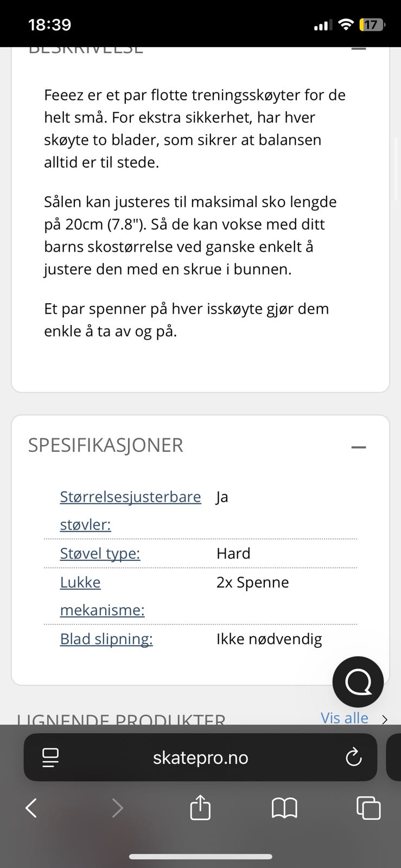Reload the skatepro.no page
Viewport: 401px width, 868px height.
[x=353, y=757]
